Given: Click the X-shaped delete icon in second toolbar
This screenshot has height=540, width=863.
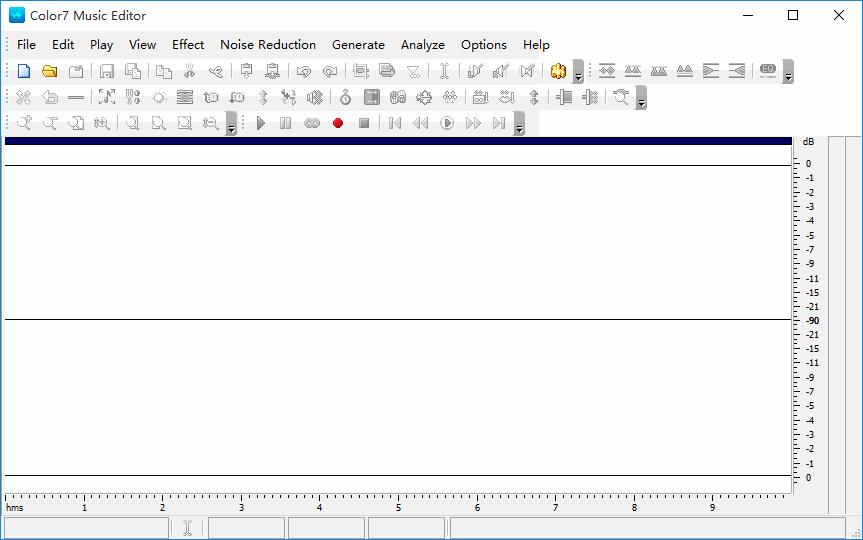Looking at the screenshot, I should 23,97.
